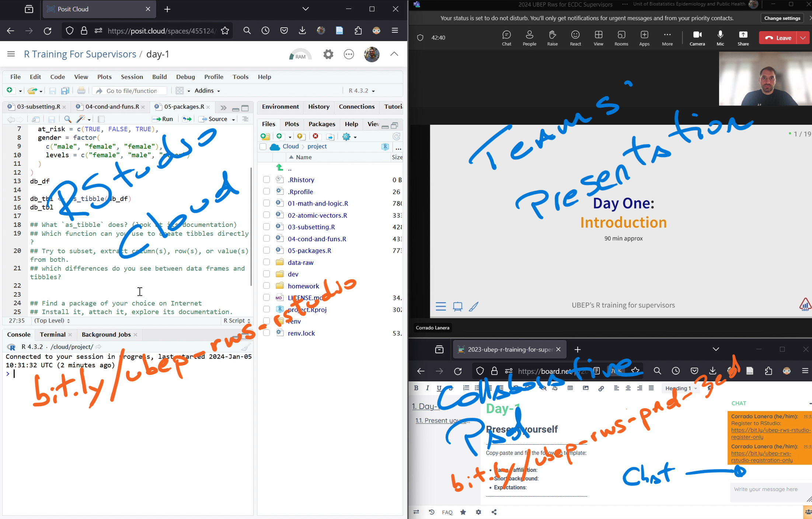Open the R 4.3.2 version dropdown

coord(362,91)
